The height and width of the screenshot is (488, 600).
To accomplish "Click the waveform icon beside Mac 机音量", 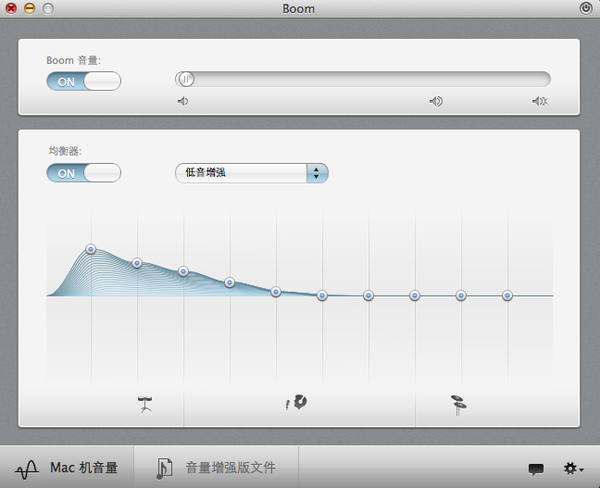I will [27, 469].
